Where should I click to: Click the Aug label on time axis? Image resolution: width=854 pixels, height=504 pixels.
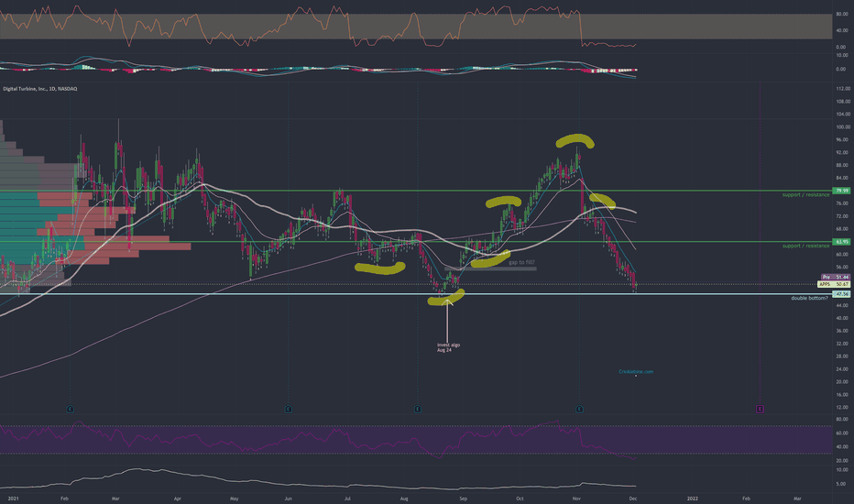(x=404, y=498)
